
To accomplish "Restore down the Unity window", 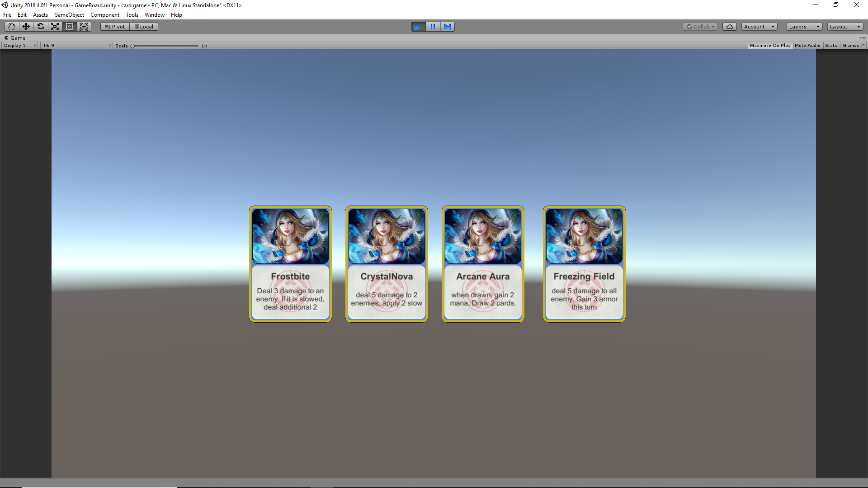I will pyautogui.click(x=836, y=5).
